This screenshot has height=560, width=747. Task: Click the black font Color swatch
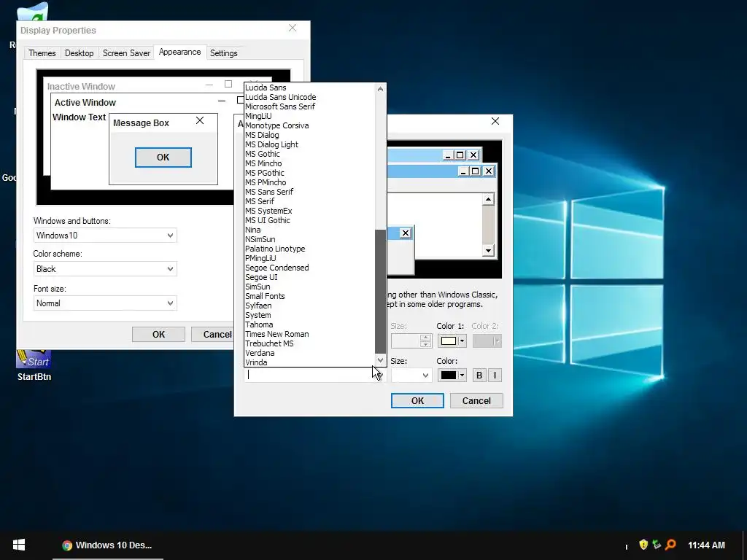point(449,376)
